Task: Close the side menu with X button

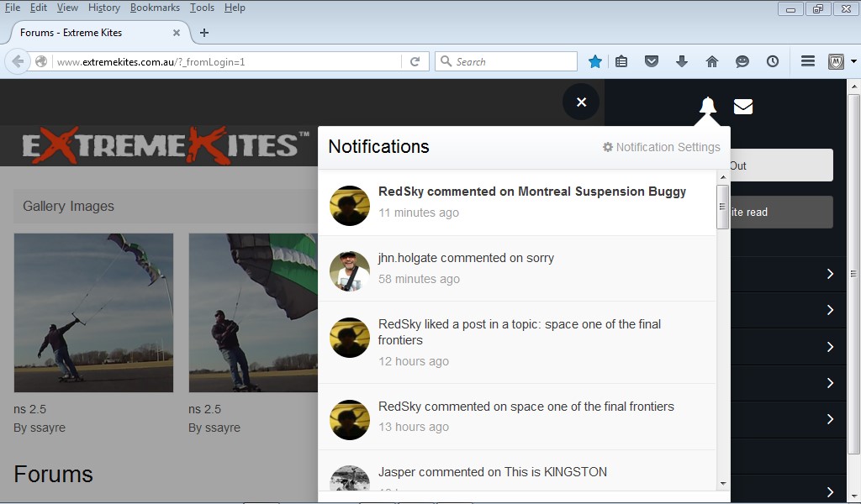Action: (x=581, y=102)
